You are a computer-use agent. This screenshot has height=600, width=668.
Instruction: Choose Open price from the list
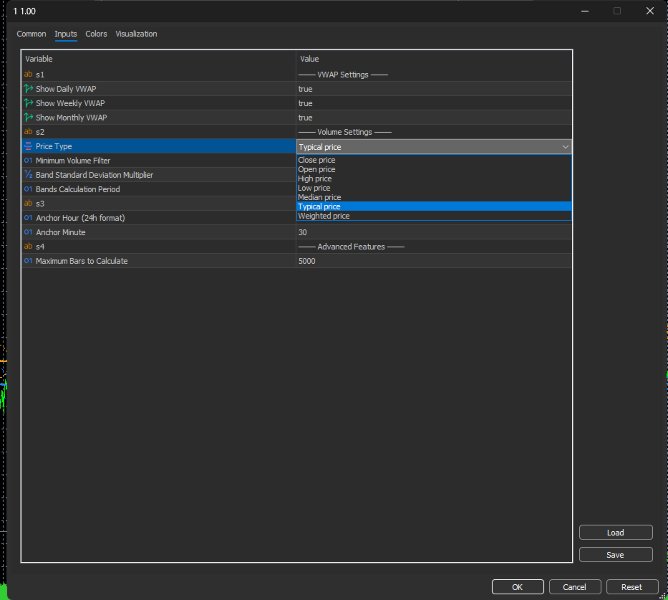pos(434,169)
